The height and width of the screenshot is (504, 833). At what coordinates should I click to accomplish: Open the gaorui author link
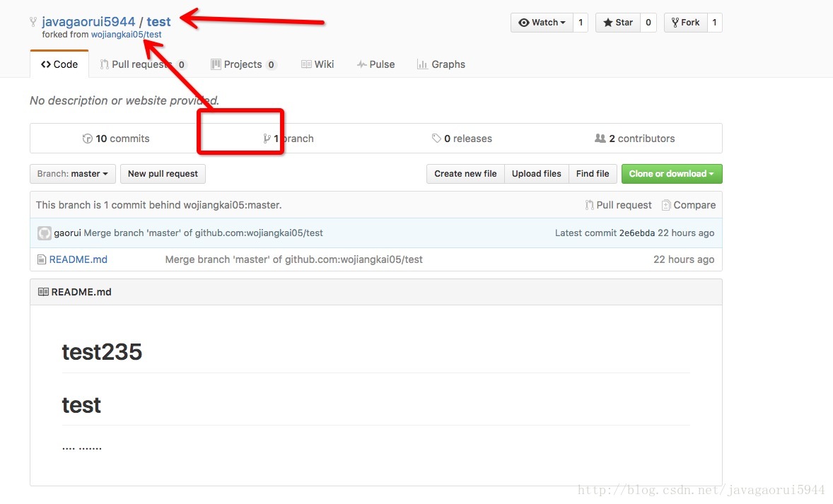67,233
